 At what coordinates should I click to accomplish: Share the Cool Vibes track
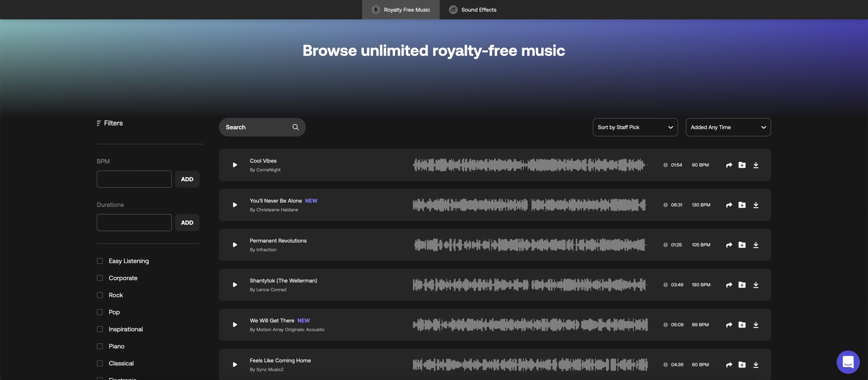click(729, 165)
